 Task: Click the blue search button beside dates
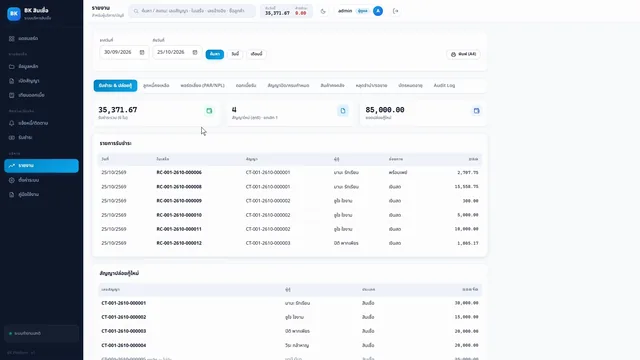(x=215, y=54)
